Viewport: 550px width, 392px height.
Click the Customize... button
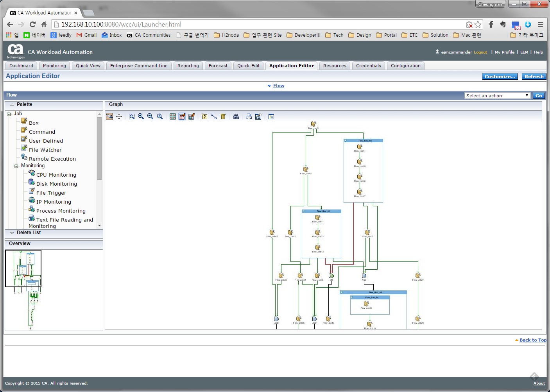tap(500, 77)
